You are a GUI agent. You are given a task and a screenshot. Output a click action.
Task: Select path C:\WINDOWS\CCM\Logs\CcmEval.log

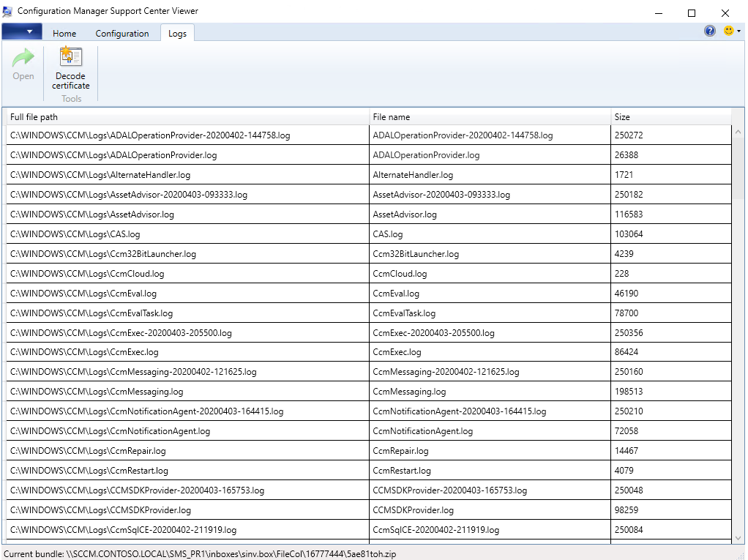point(83,294)
